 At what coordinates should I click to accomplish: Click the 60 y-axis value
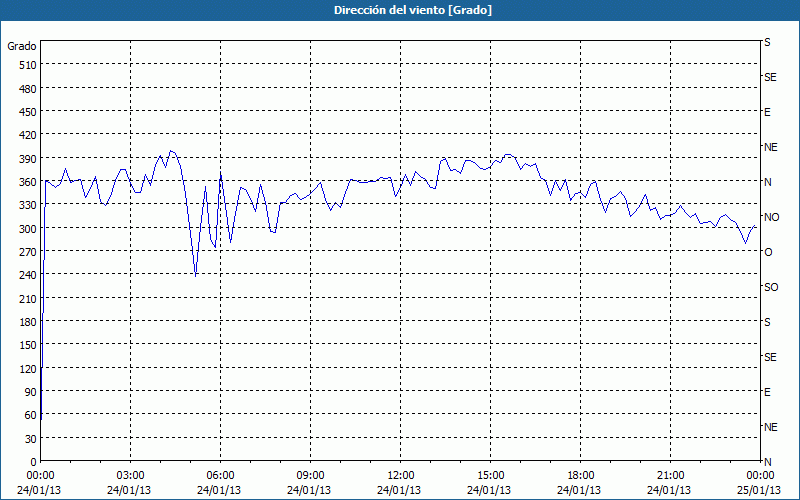click(x=31, y=415)
